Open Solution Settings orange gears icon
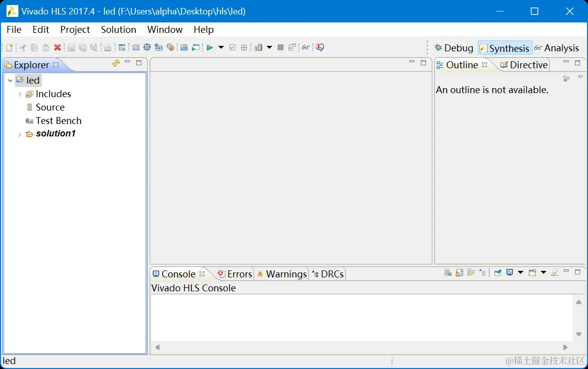The width and height of the screenshot is (588, 369). point(170,47)
